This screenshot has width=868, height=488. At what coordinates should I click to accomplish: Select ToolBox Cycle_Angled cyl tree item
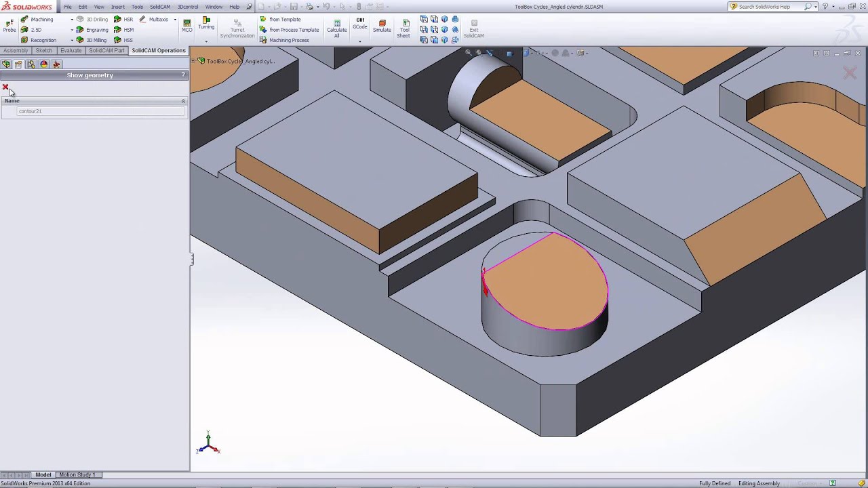(x=236, y=61)
